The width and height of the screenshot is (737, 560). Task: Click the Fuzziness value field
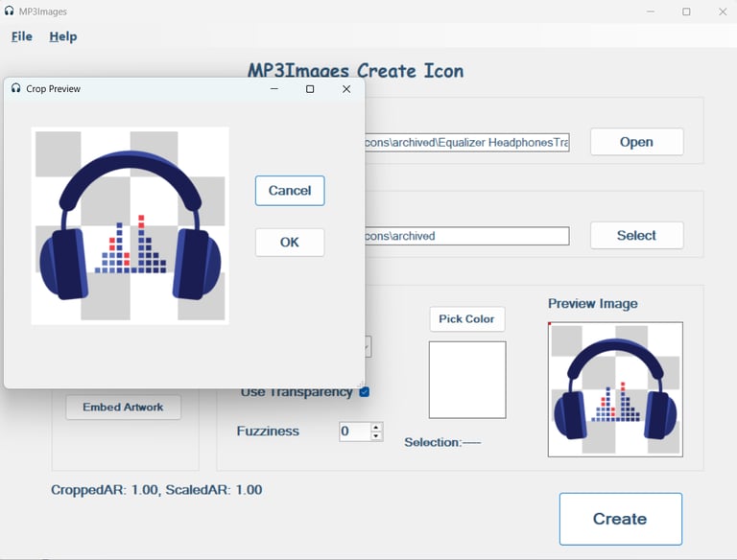click(355, 432)
